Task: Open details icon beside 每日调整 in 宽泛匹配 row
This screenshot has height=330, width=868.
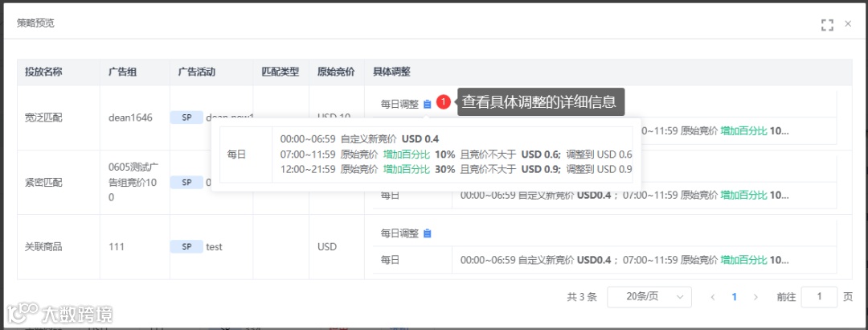Action: [427, 104]
